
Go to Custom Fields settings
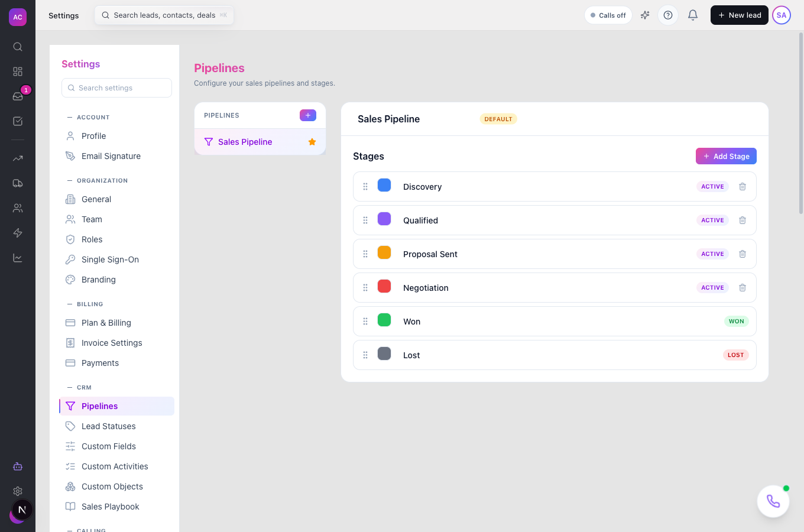pyautogui.click(x=117, y=446)
